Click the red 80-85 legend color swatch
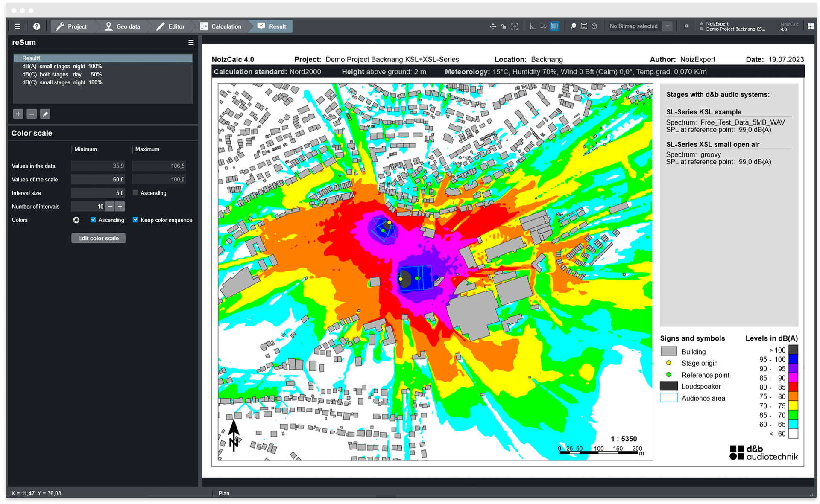This screenshot has width=820, height=504. coord(793,387)
